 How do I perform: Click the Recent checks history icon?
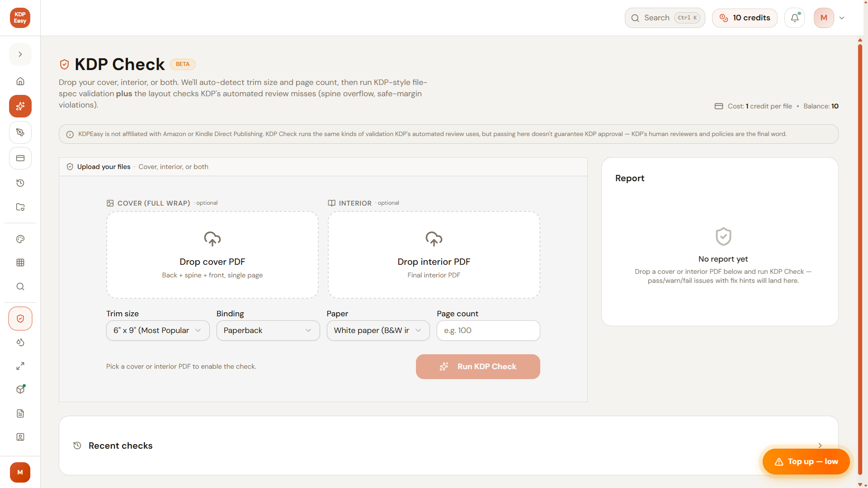pyautogui.click(x=77, y=446)
